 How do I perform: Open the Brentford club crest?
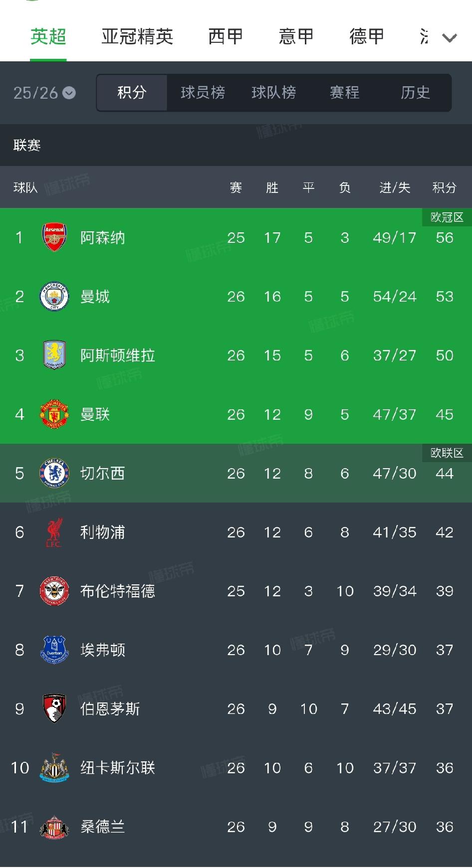54,591
